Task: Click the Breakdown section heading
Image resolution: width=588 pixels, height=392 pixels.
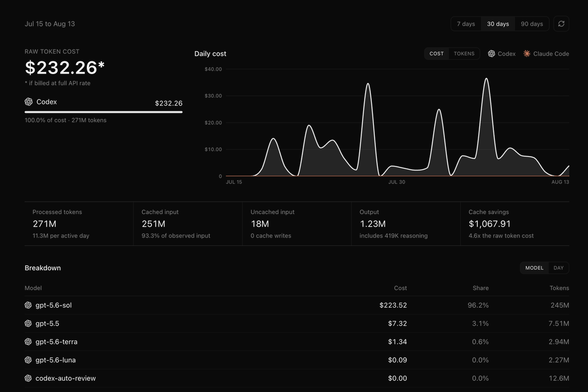Action: tap(43, 268)
